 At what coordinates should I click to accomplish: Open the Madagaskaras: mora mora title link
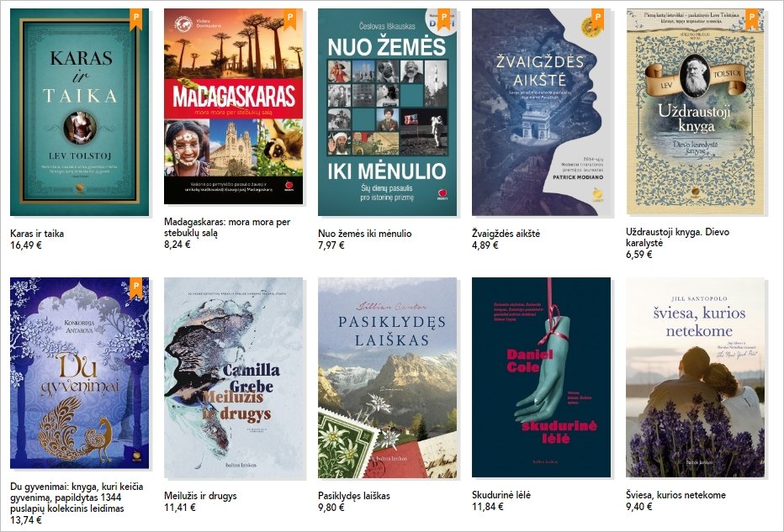click(x=227, y=227)
